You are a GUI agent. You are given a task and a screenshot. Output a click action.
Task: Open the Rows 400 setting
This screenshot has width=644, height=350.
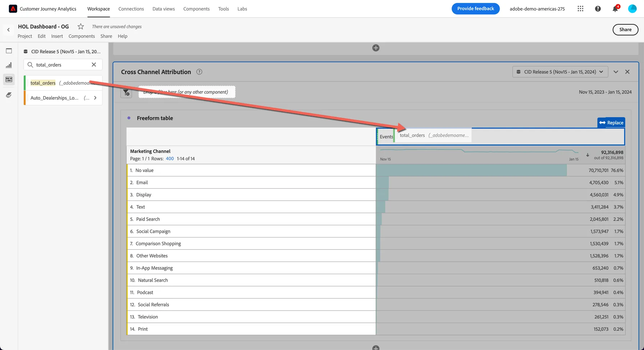click(170, 158)
